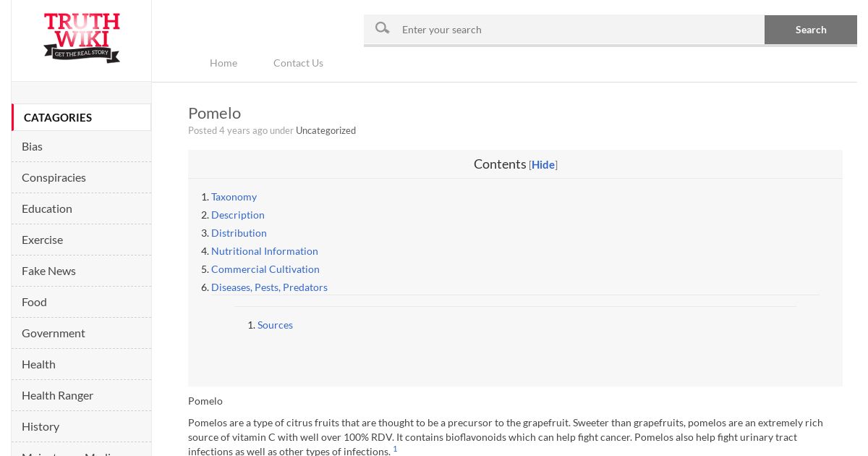Open the History category
The image size is (868, 456).
81,426
